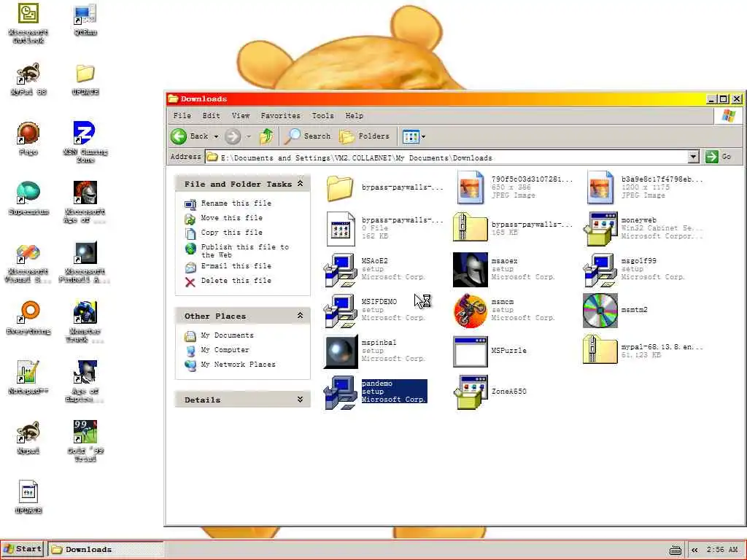Click Publish this file to the Web
This screenshot has width=747, height=560.
pos(245,251)
